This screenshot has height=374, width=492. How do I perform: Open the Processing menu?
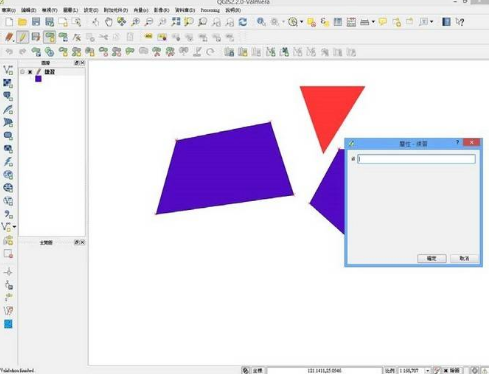coord(210,10)
